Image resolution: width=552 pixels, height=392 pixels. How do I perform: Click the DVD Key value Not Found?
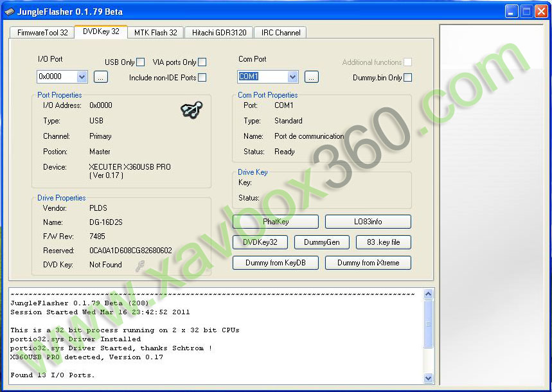click(x=105, y=265)
